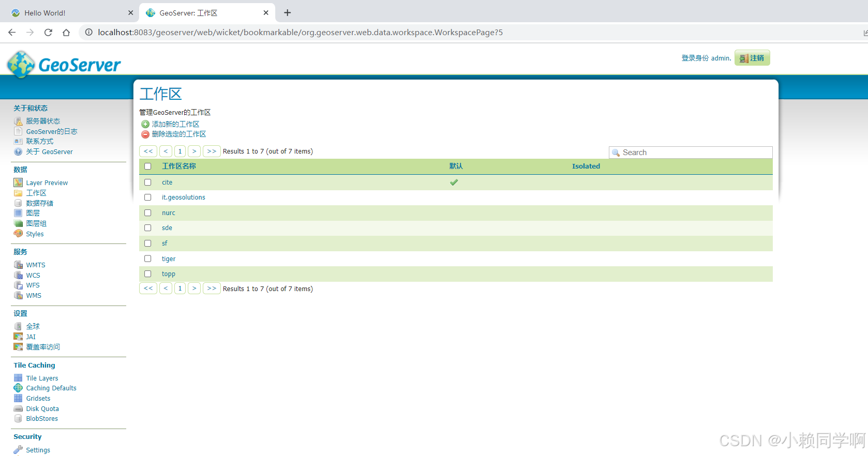Click bottom pager previous page < button
Screen dimensions: 868x456
pos(166,288)
